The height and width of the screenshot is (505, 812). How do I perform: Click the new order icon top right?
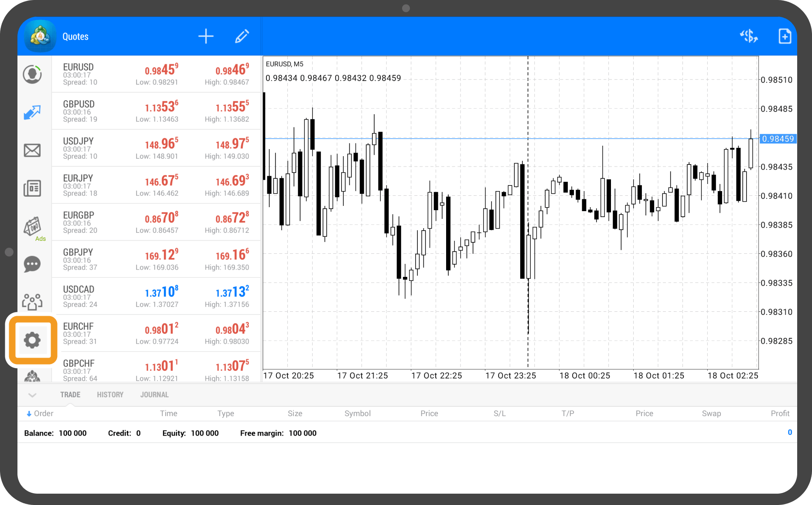click(x=785, y=36)
